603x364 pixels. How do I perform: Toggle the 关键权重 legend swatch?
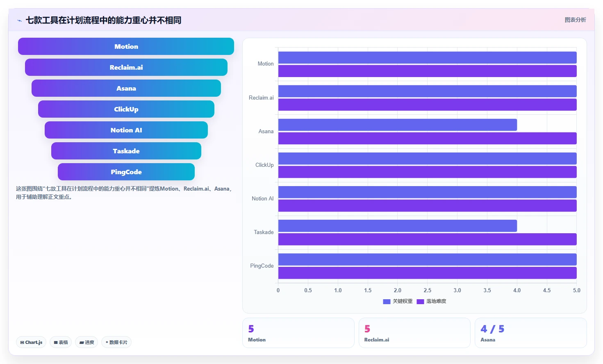387,301
